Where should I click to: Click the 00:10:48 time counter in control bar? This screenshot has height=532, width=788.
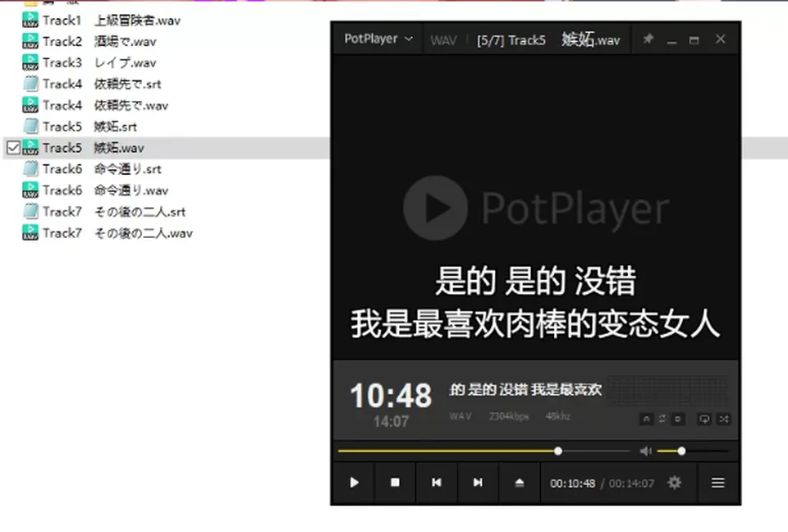(572, 484)
